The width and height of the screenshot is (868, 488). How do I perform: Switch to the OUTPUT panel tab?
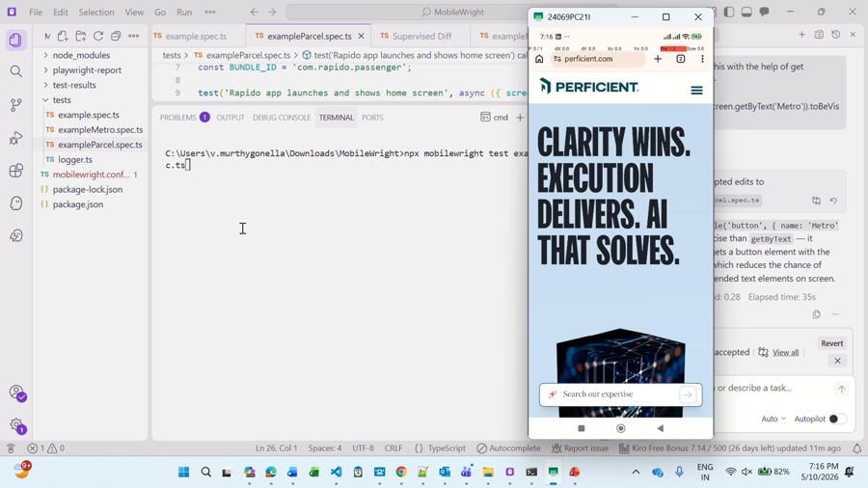(x=231, y=118)
